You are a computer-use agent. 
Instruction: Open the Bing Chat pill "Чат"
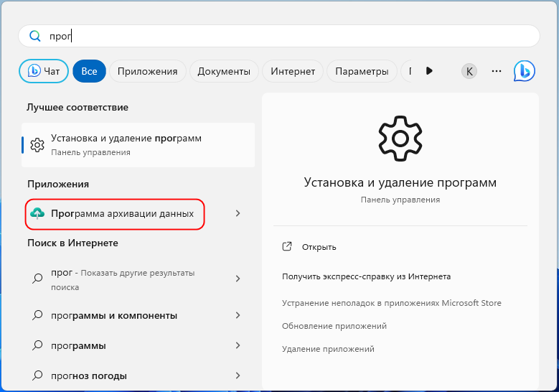(44, 71)
